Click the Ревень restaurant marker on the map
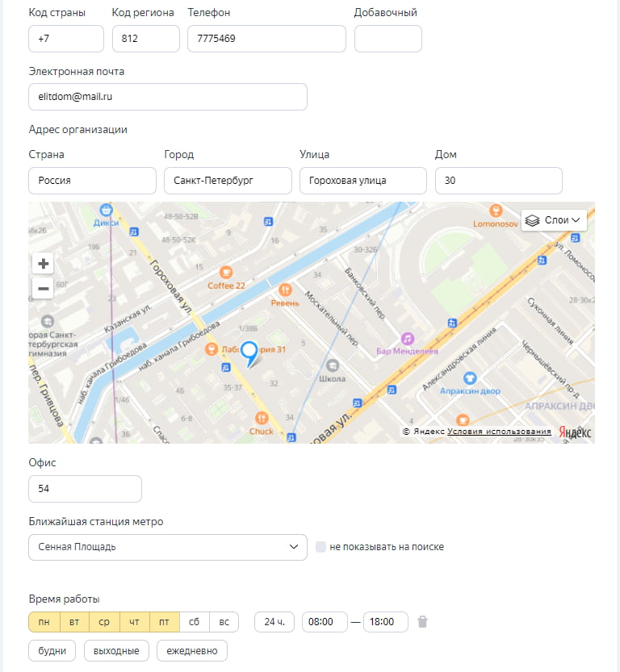620x672 pixels. click(284, 290)
